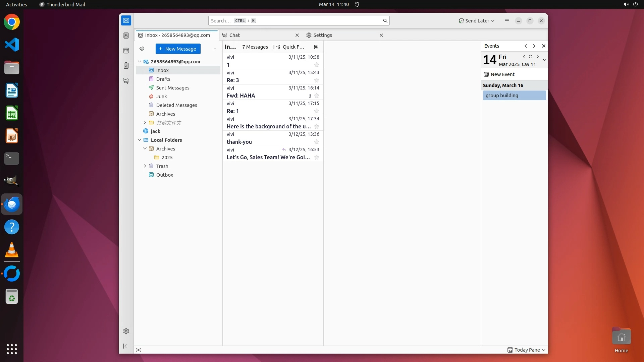The image size is (644, 362).
Task: Open the Calendar sidebar icon
Action: coord(126,51)
